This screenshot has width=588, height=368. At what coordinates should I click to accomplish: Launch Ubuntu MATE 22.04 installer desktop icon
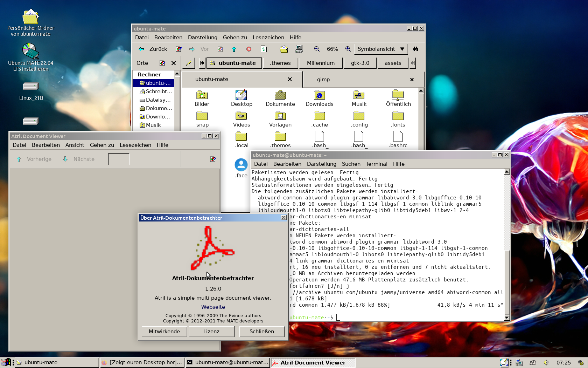30,52
